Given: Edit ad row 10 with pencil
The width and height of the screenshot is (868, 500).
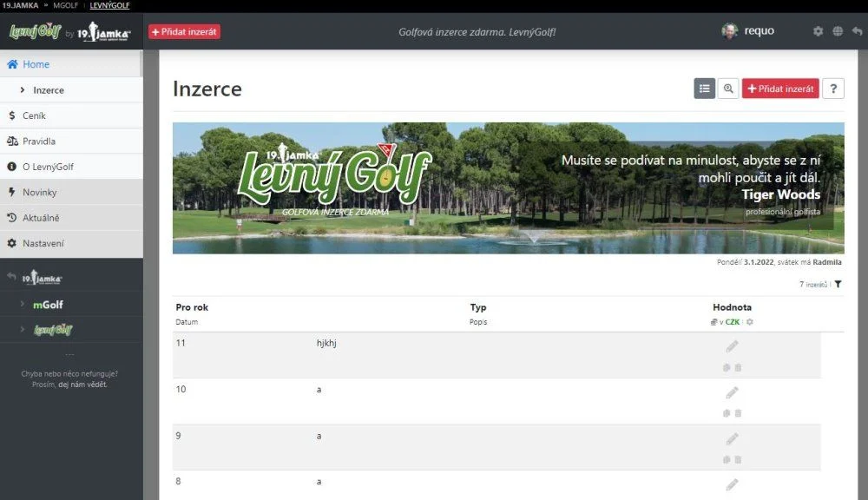Looking at the screenshot, I should [732, 393].
